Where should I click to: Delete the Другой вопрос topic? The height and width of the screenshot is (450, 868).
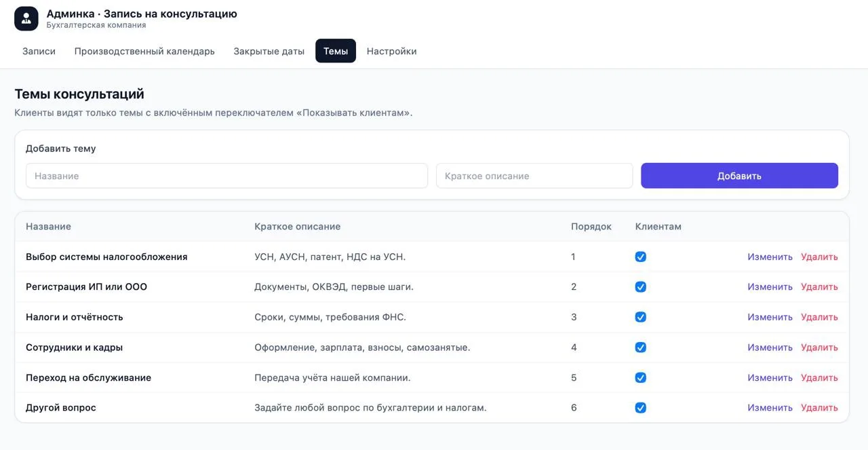(x=819, y=408)
